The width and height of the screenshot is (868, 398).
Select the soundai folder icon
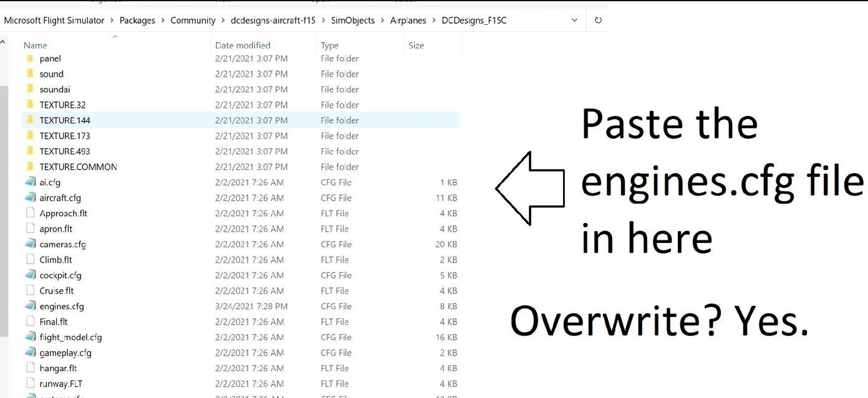click(30, 89)
